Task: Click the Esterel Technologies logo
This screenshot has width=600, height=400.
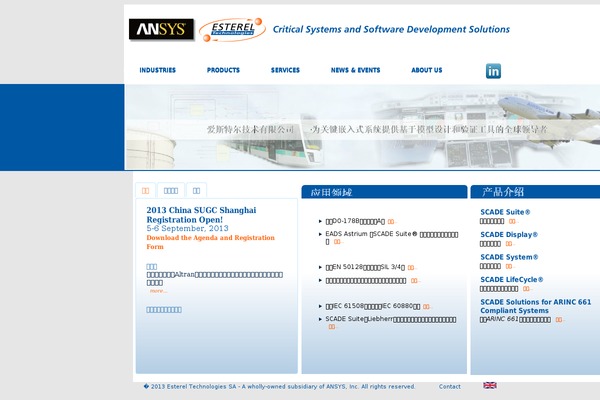Action: point(232,29)
